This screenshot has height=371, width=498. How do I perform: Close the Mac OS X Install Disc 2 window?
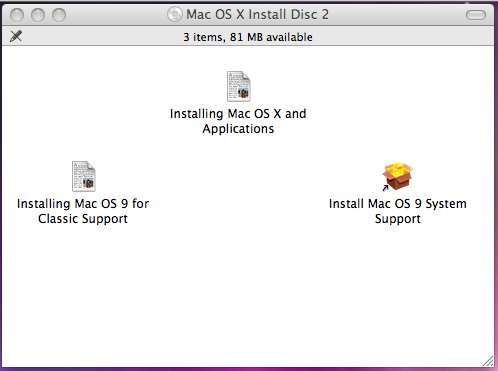pyautogui.click(x=17, y=15)
